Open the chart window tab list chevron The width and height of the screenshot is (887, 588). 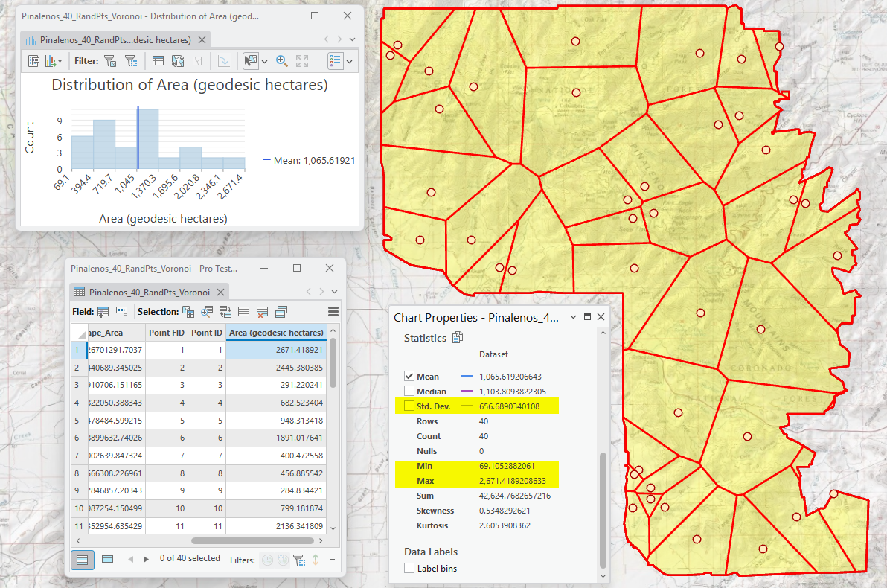(353, 39)
